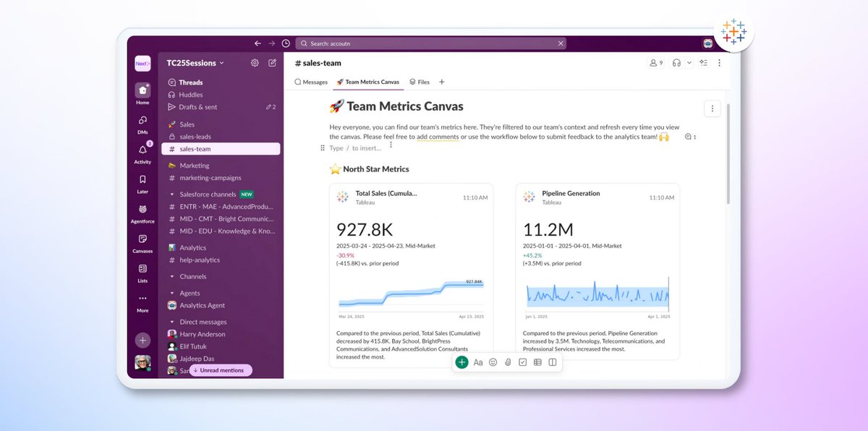
Task: Click the canvas vertical scrollbar
Action: 727,153
